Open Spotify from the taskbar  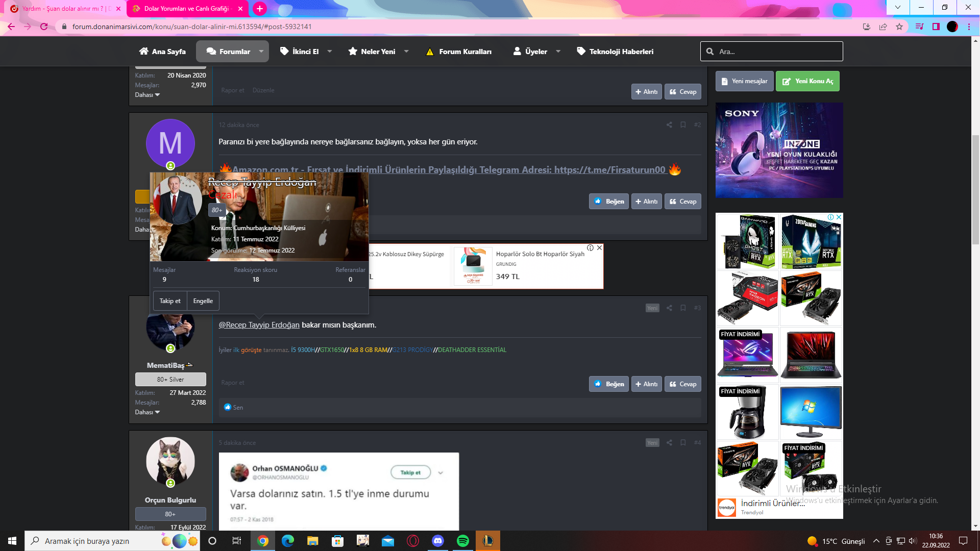click(x=463, y=541)
